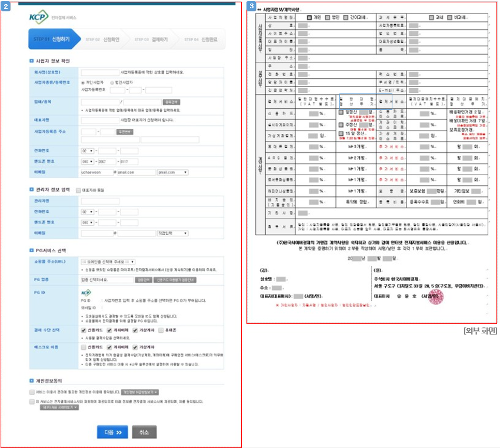Expand the 제3자 제공 자세히보기 details
Viewport: 500px width, 448px height.
[x=59, y=407]
